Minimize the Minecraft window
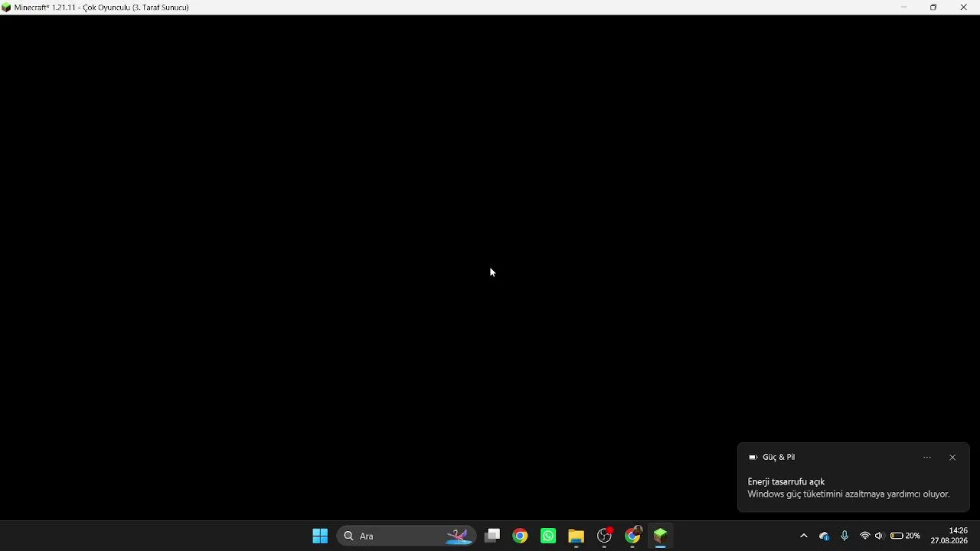 coord(903,7)
